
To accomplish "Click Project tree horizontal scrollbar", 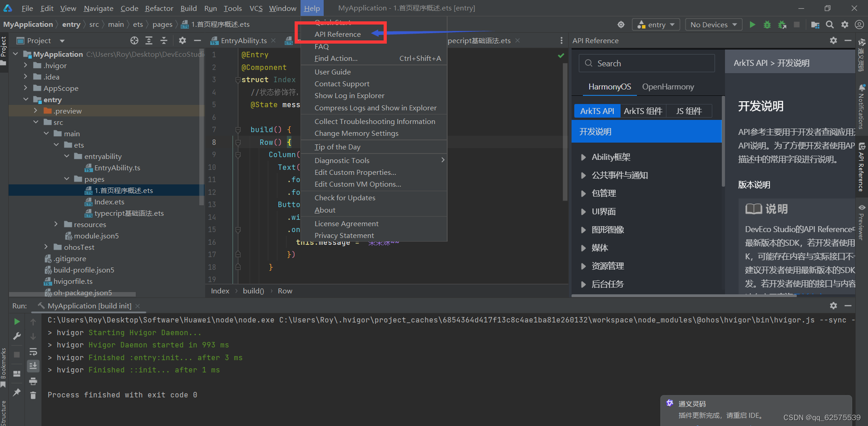I will click(73, 294).
